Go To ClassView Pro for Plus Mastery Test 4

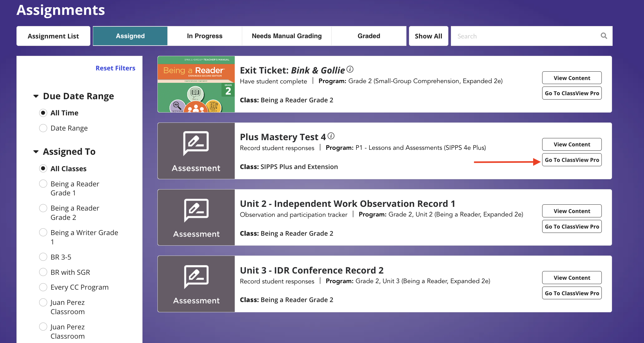tap(572, 160)
